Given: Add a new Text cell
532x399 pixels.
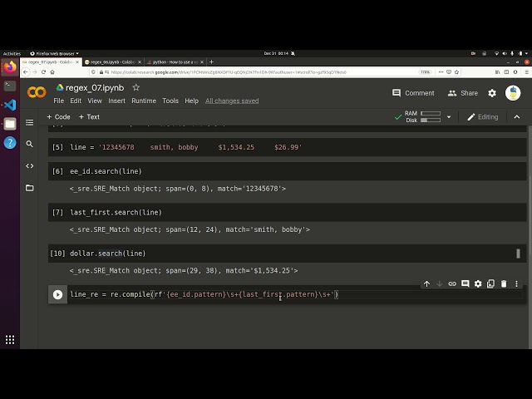Looking at the screenshot, I should click(89, 116).
